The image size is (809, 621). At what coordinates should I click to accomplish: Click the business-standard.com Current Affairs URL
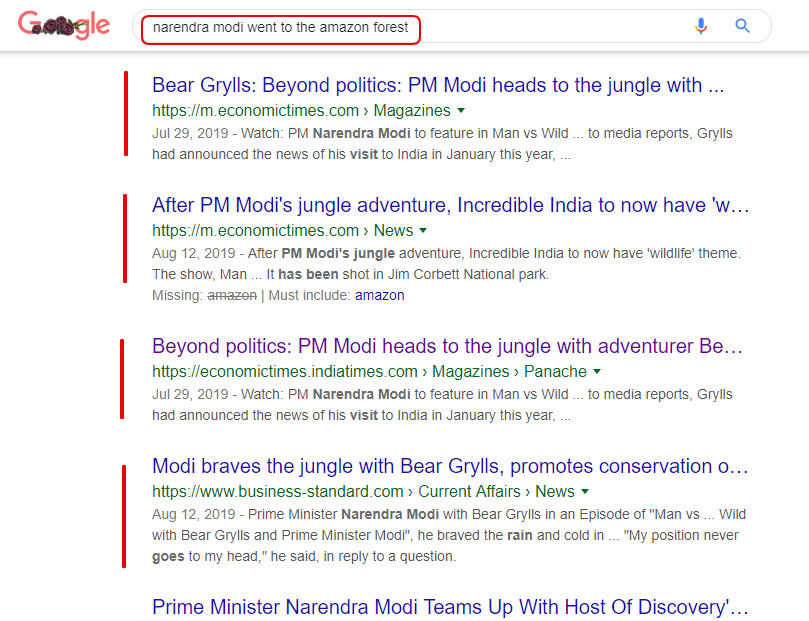point(363,492)
